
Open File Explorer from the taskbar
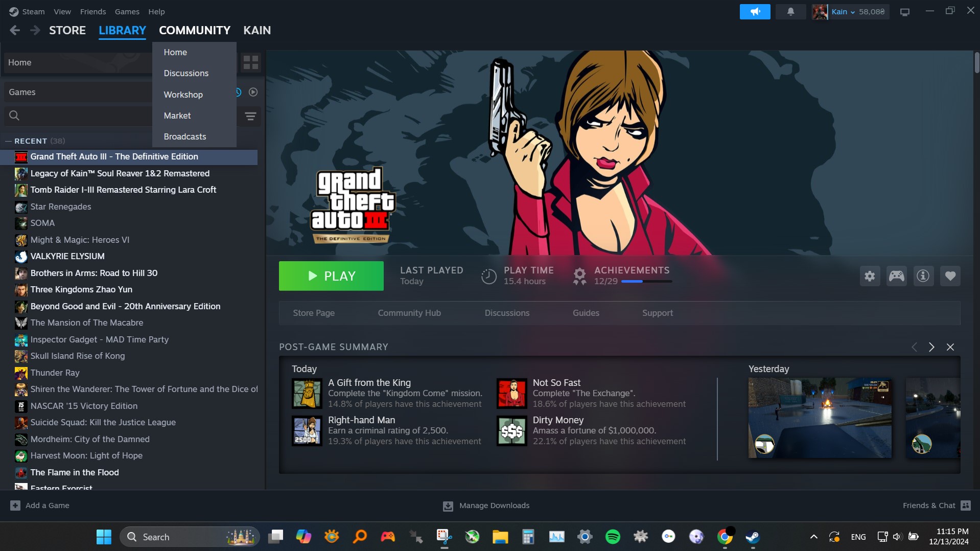[x=500, y=537]
